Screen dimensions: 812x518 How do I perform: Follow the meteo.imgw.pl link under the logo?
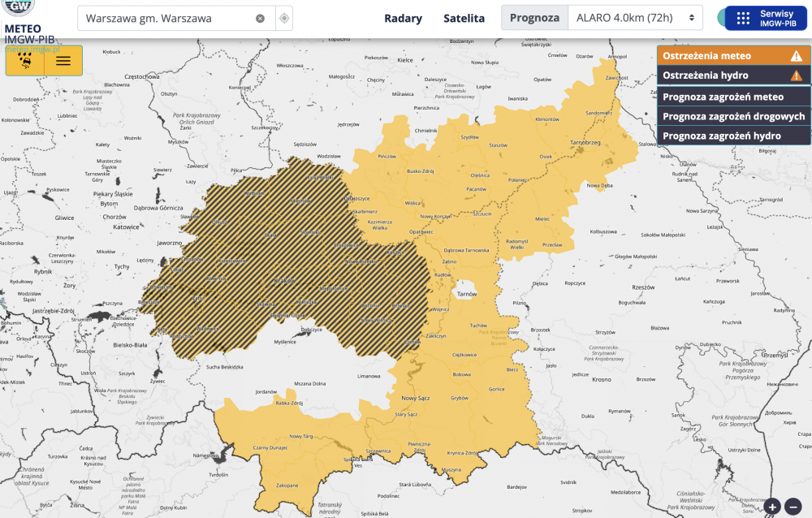tap(32, 49)
